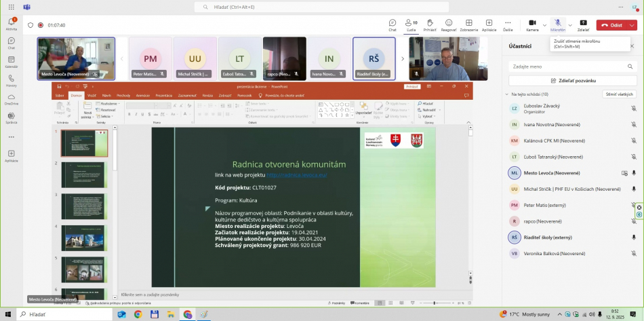Show next participants in the video strip
644x321 pixels.
(402, 58)
